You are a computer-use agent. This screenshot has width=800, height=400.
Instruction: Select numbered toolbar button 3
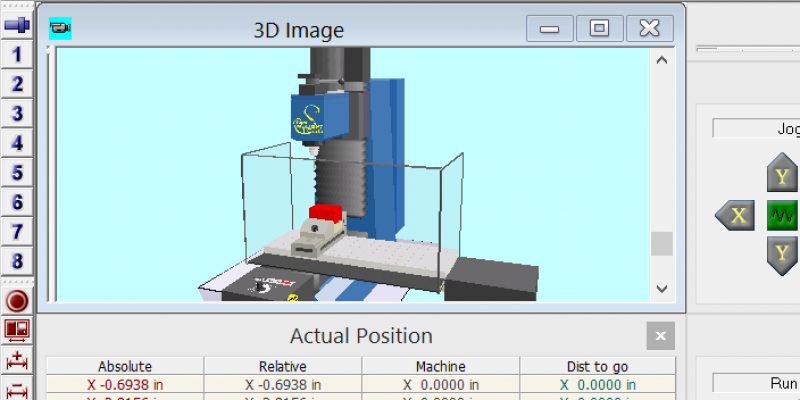click(17, 113)
